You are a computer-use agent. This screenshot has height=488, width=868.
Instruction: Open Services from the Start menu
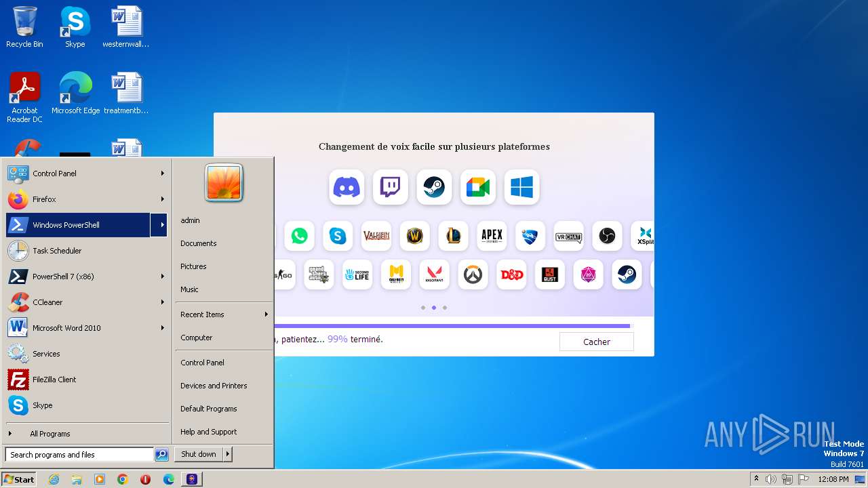(x=86, y=354)
